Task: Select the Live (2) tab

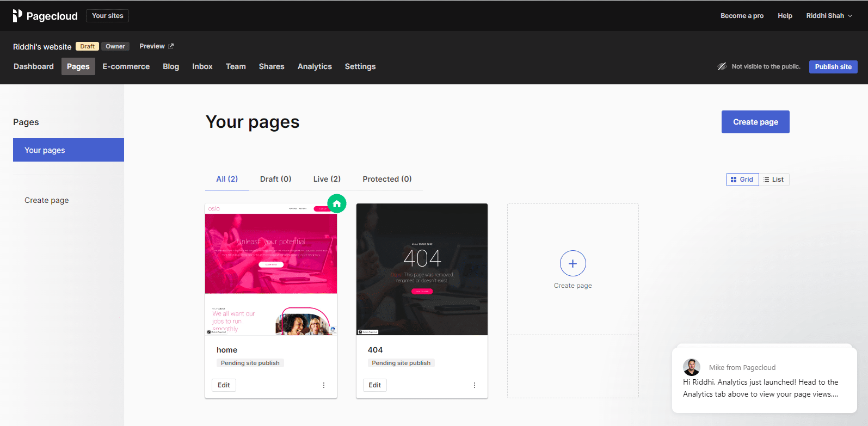Action: (327, 179)
